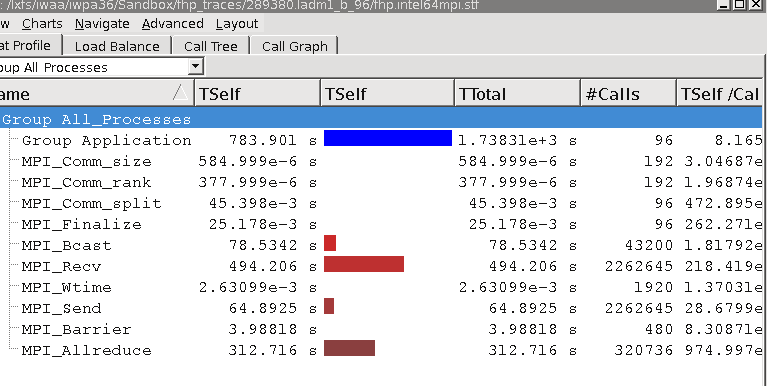The width and height of the screenshot is (767, 386).
Task: Click MPI_Send TTotal value 64.8925 s
Action: [x=533, y=308]
